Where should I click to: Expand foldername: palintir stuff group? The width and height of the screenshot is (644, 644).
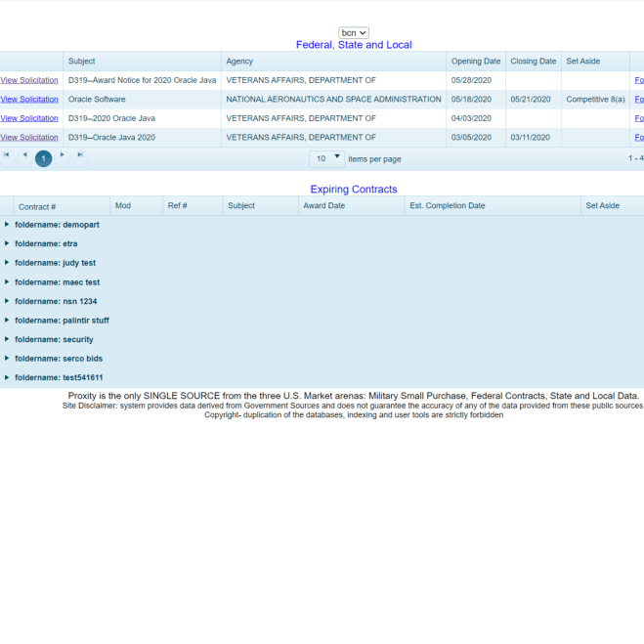tap(7, 320)
